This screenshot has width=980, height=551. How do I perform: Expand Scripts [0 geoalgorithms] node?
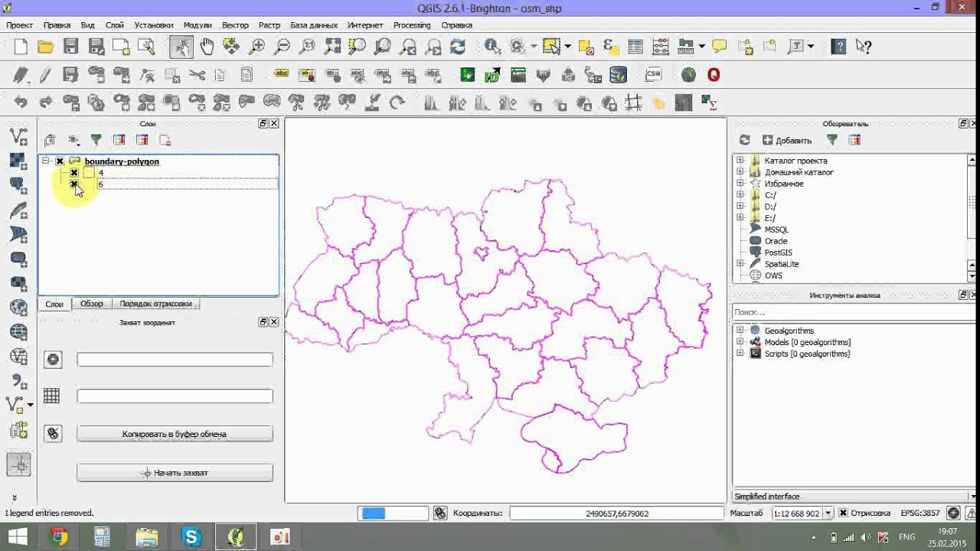740,354
